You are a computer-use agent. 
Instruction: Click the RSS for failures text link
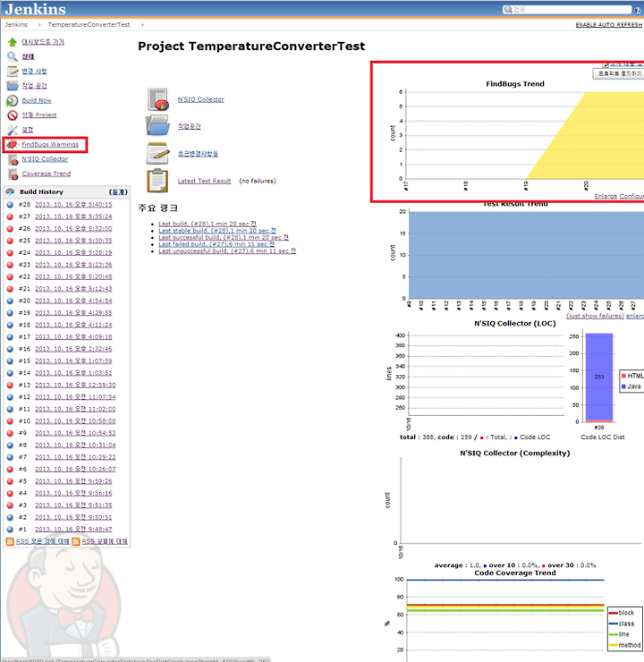[x=105, y=541]
